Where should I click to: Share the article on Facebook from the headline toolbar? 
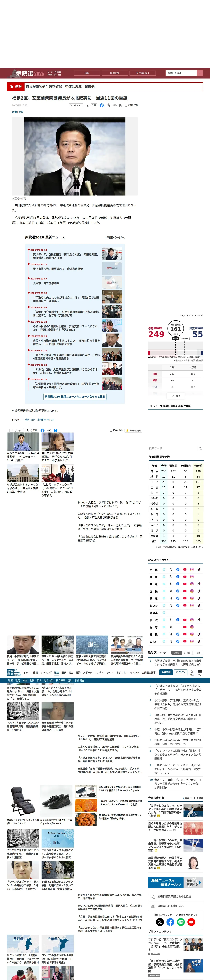pos(101,105)
